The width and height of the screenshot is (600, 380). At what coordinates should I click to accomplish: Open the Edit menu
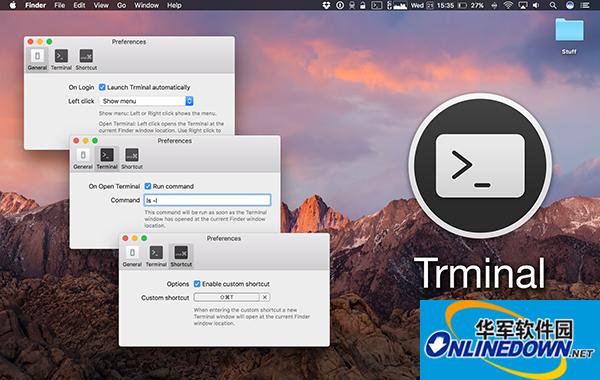point(79,5)
